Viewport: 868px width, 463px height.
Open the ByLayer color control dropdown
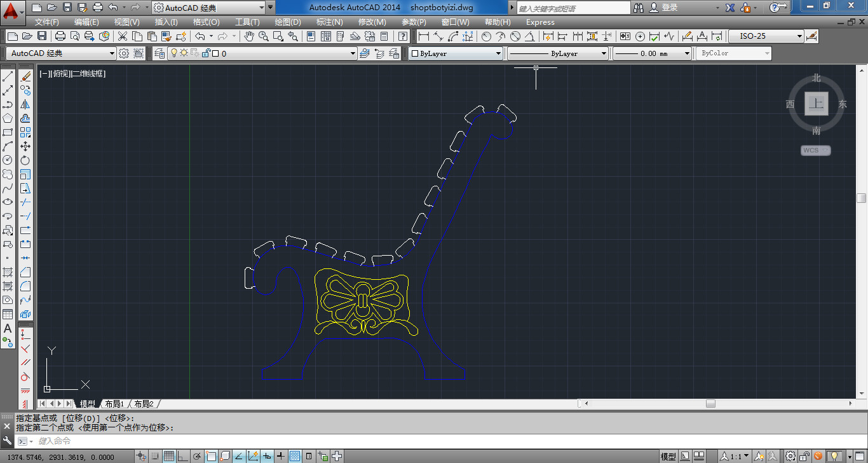[456, 53]
